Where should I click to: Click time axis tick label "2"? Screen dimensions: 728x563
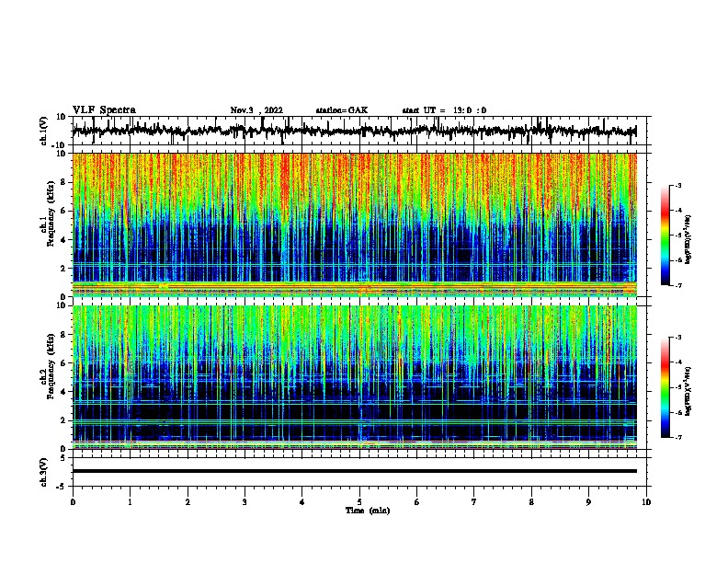click(188, 501)
